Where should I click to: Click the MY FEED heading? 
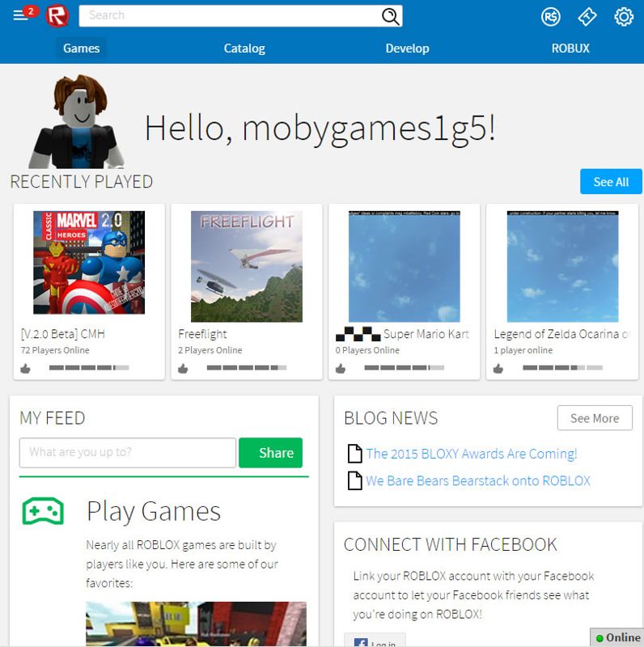pos(53,418)
